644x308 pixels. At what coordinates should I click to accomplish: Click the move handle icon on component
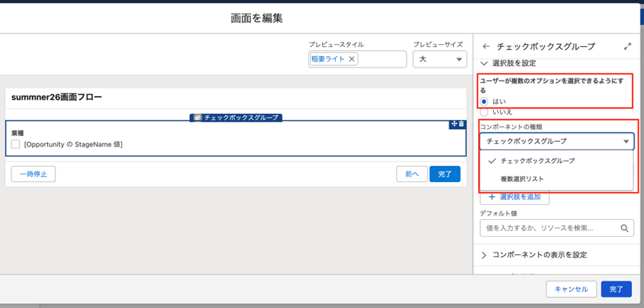(x=454, y=124)
